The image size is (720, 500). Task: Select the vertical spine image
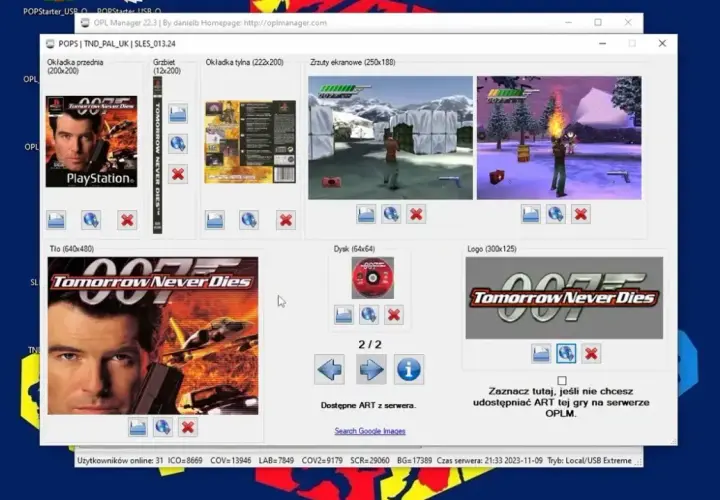click(158, 155)
